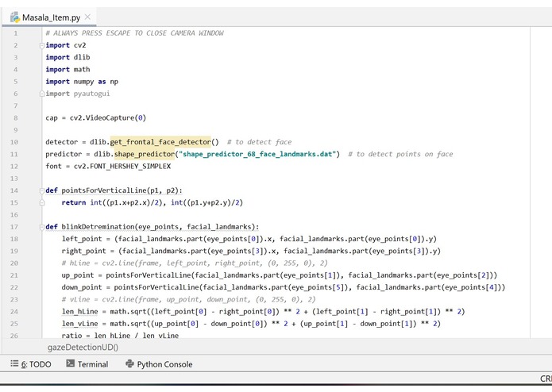The image size is (552, 392).
Task: Open the Terminal tool window
Action: [87, 364]
